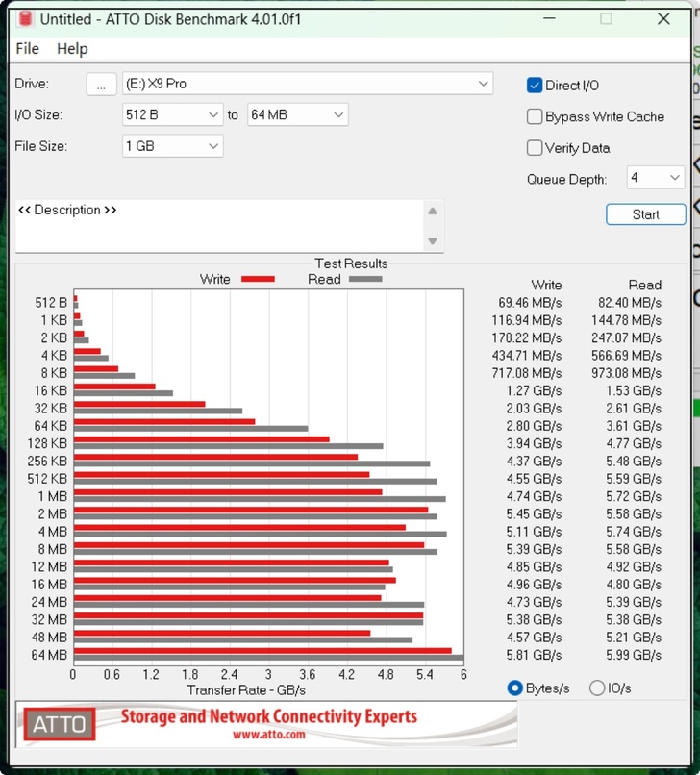Open the maximum I/O Size 64 MB dropdown
This screenshot has height=775, width=700.
(297, 115)
